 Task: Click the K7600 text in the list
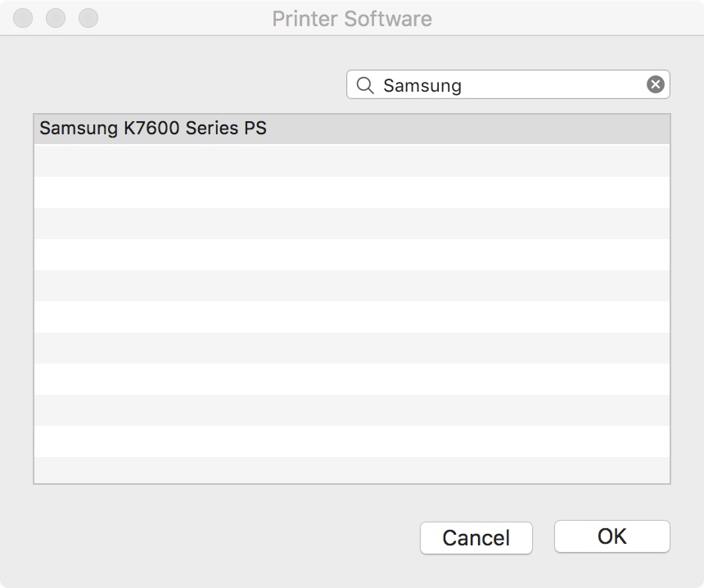151,128
